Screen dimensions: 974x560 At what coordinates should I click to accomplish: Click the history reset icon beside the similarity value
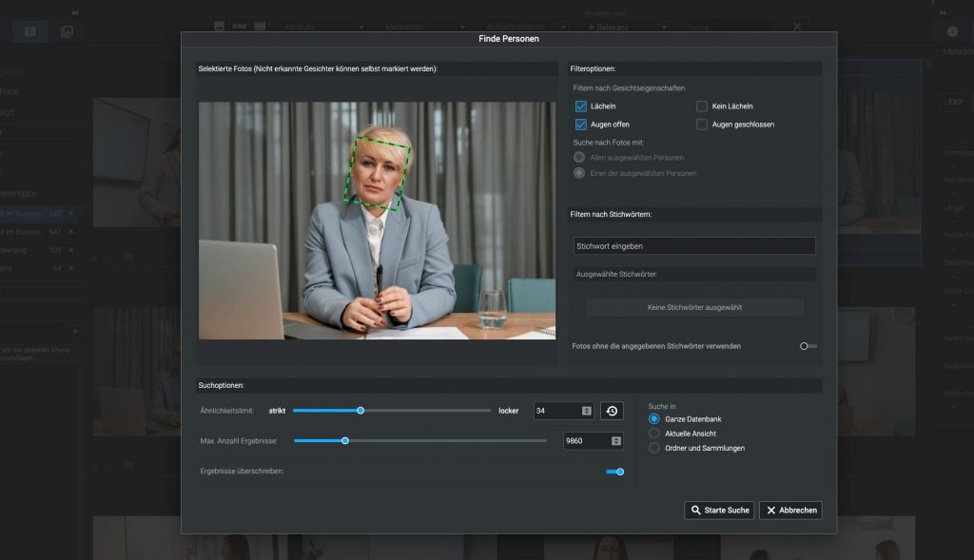click(613, 411)
